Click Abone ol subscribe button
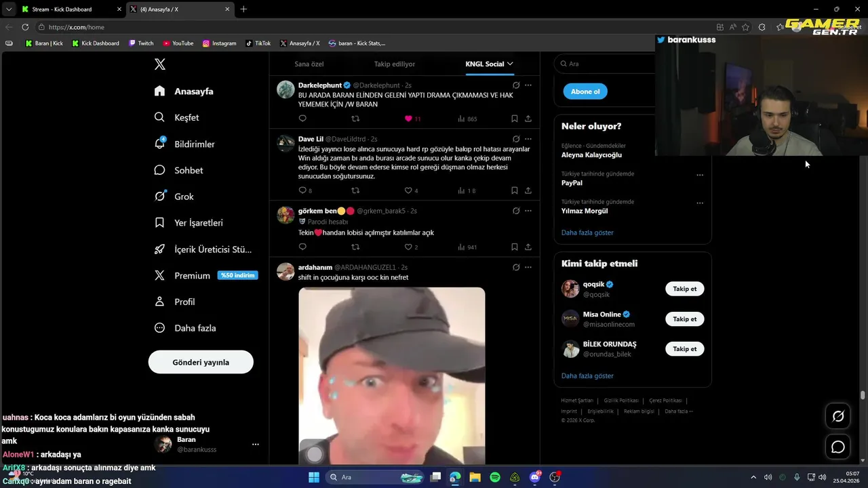 click(x=585, y=91)
